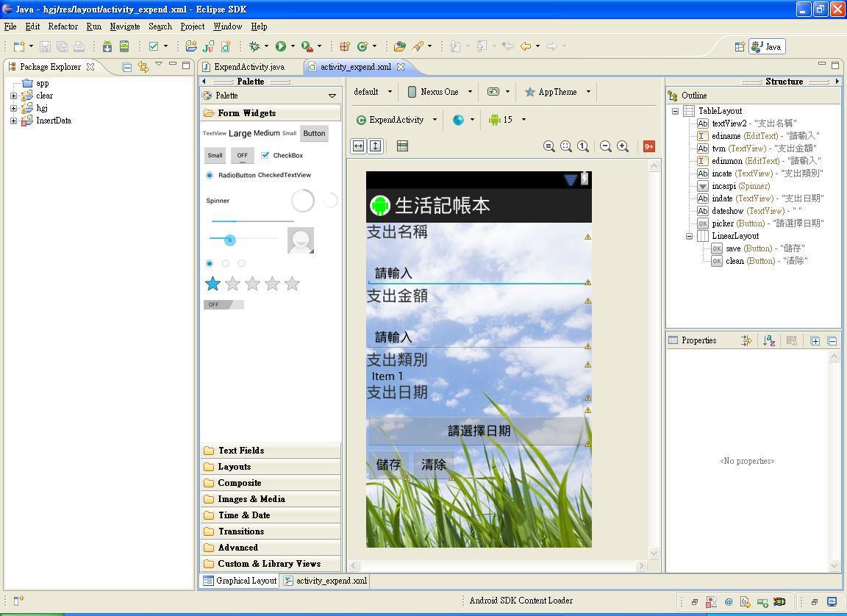847x616 pixels.
Task: Toggle the OFF ToggleButton in palette
Action: (x=242, y=155)
